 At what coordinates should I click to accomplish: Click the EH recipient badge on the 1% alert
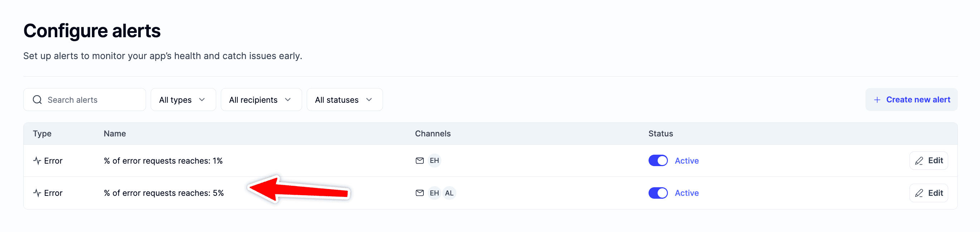coord(434,160)
